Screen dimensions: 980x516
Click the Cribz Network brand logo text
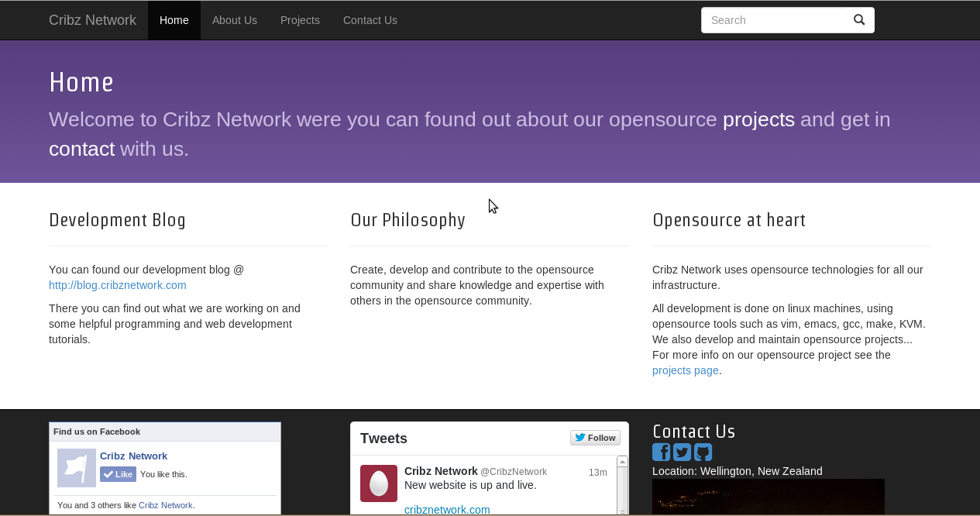coord(92,20)
